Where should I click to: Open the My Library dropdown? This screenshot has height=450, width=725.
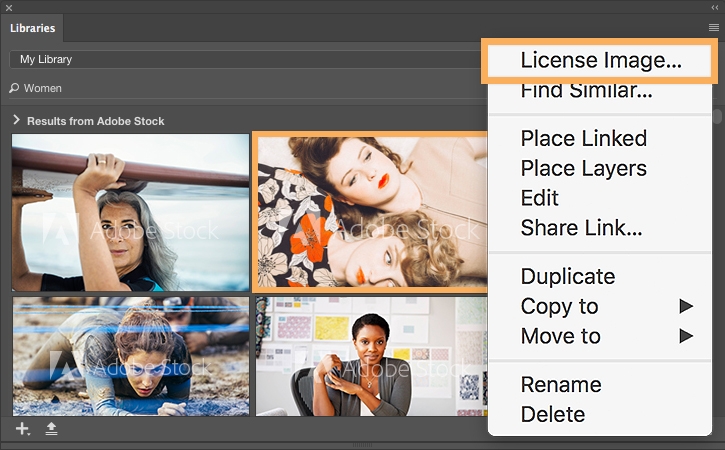pyautogui.click(x=245, y=59)
